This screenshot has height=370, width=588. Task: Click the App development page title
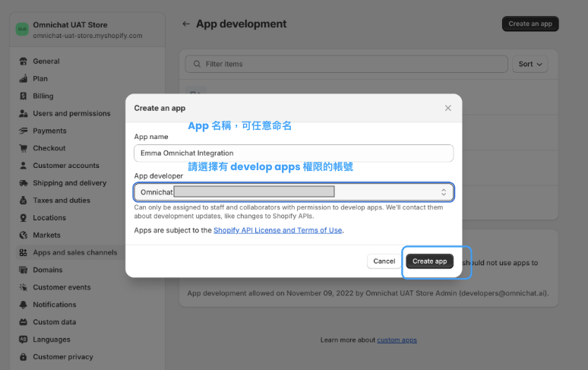[241, 24]
